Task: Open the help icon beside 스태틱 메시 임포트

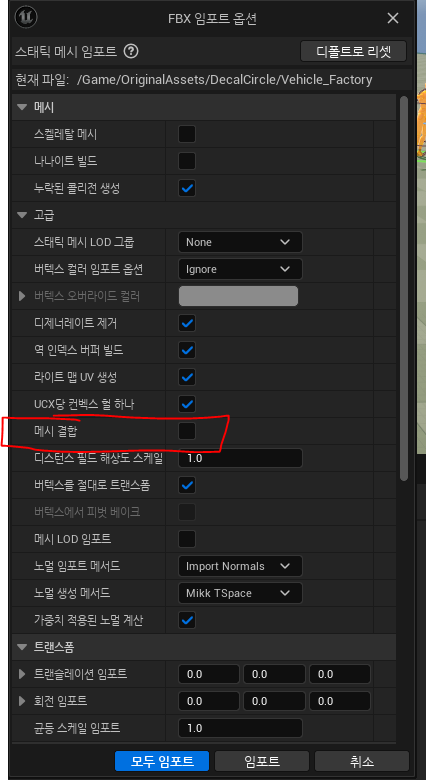Action: (131, 51)
